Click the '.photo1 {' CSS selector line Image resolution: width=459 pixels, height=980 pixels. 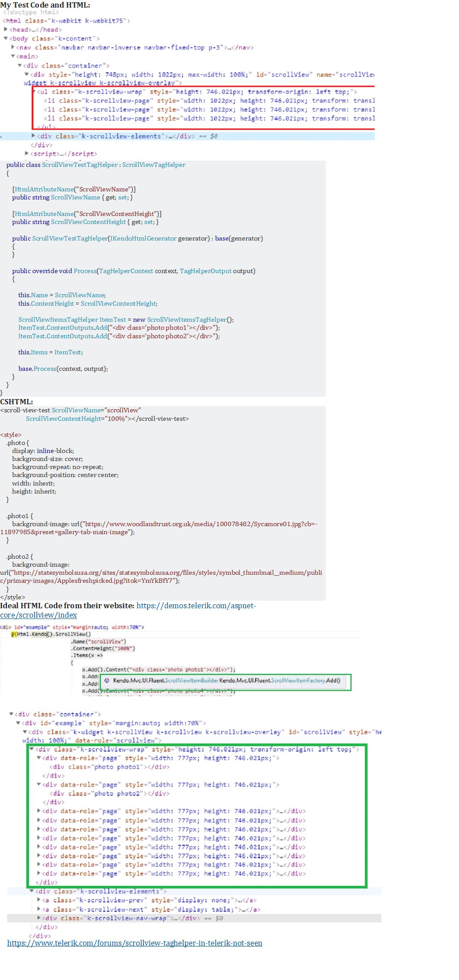20,516
